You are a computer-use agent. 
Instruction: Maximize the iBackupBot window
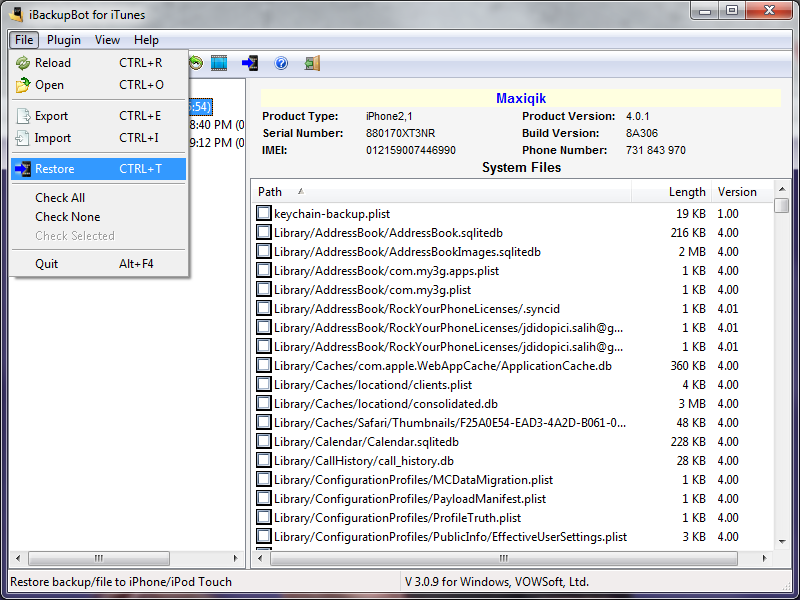coord(732,10)
